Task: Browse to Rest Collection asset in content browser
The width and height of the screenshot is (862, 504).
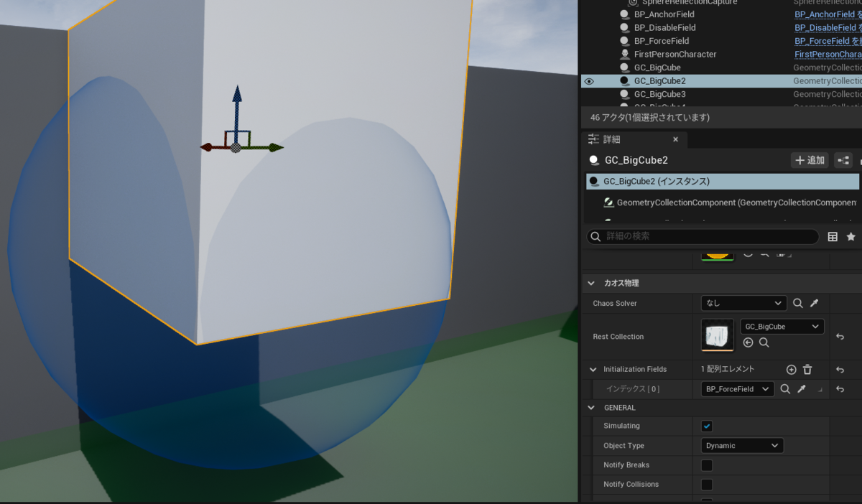Action: [764, 343]
